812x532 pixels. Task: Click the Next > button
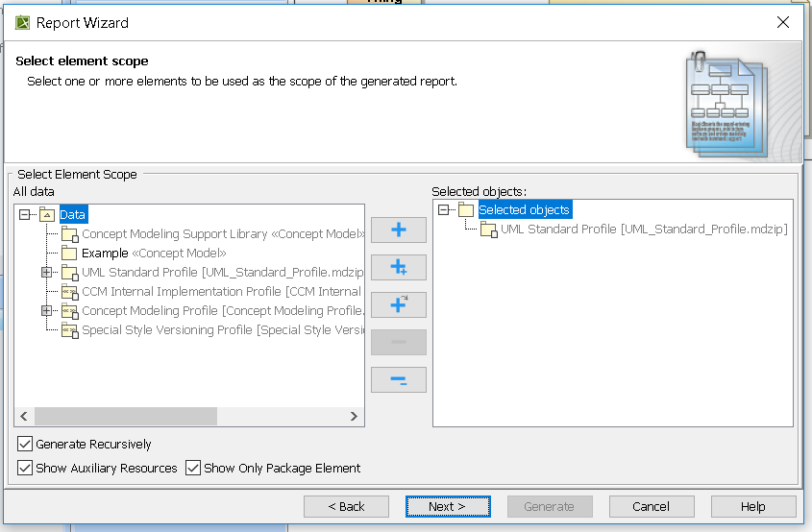click(x=447, y=506)
